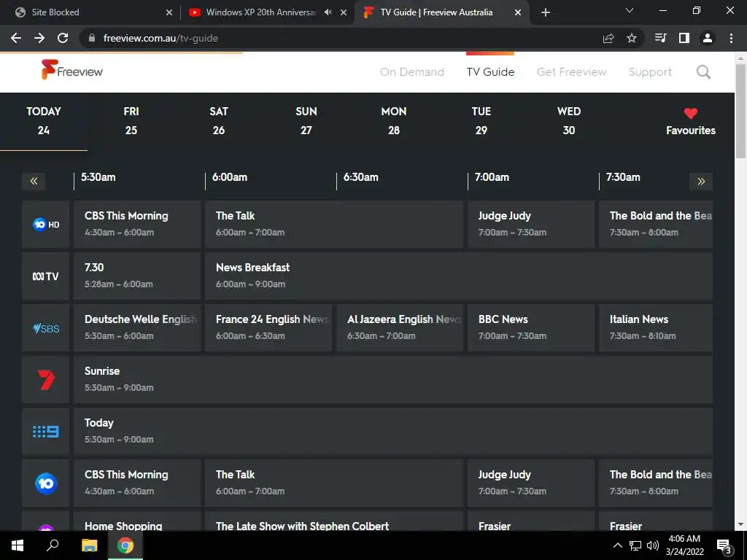Image resolution: width=747 pixels, height=560 pixels.
Task: Open 7.30 program on ABC TV
Action: [x=137, y=276]
